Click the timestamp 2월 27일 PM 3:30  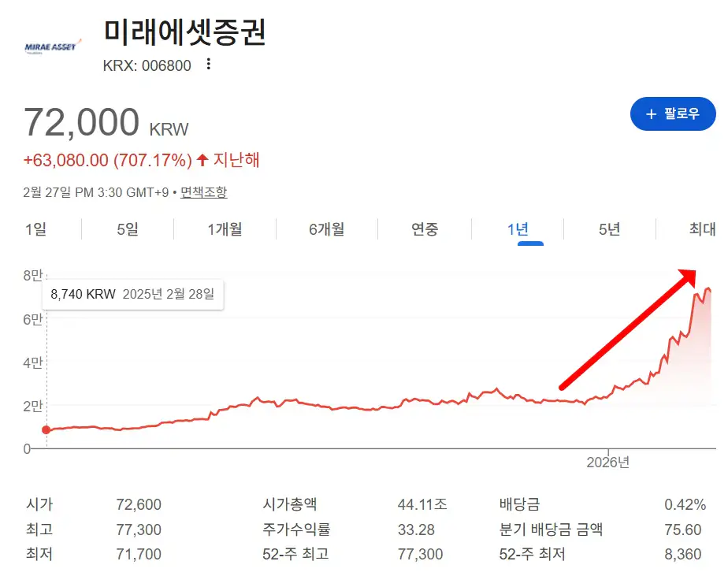tap(95, 192)
